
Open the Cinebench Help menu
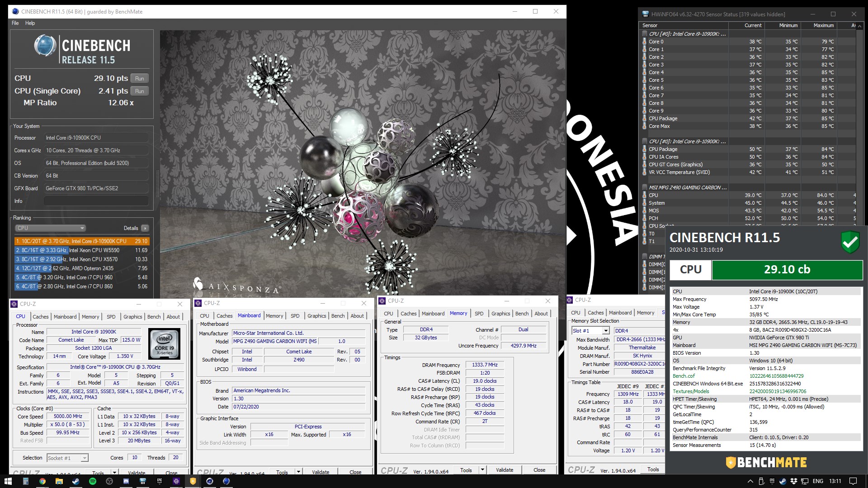pyautogui.click(x=30, y=23)
